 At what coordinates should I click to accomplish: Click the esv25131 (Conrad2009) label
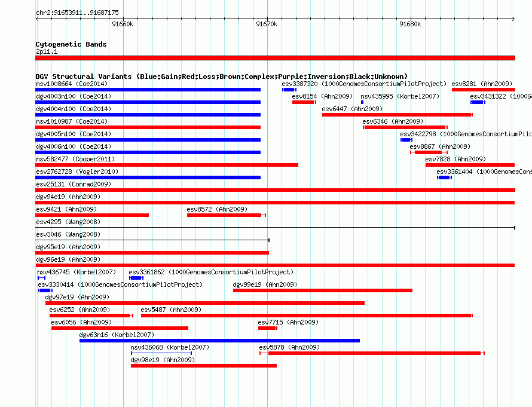(74, 184)
